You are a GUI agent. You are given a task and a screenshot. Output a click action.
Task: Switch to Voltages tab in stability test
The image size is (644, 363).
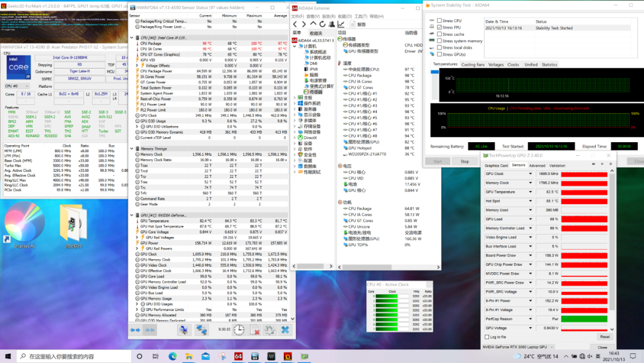pyautogui.click(x=496, y=64)
